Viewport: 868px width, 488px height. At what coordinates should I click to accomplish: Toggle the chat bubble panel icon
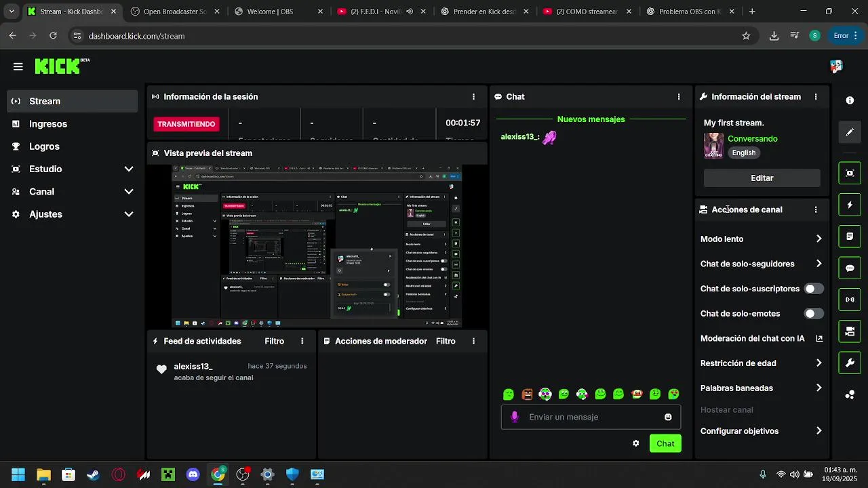[850, 268]
